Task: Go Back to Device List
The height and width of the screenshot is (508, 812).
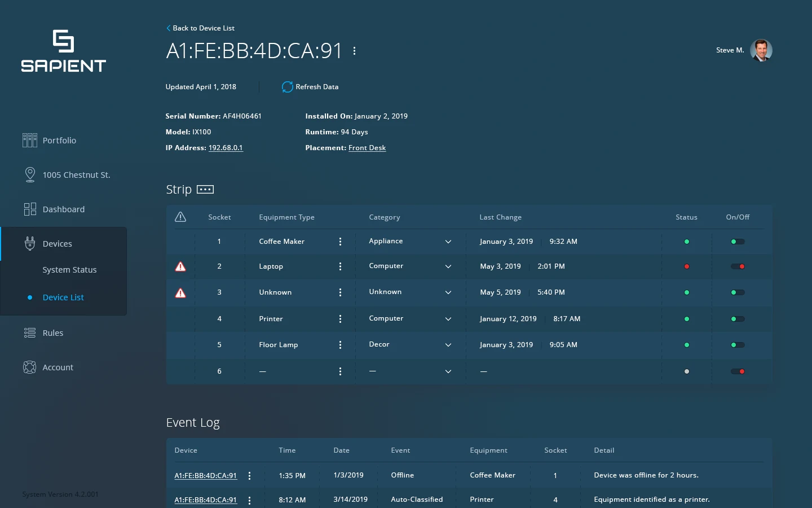Action: tap(204, 28)
